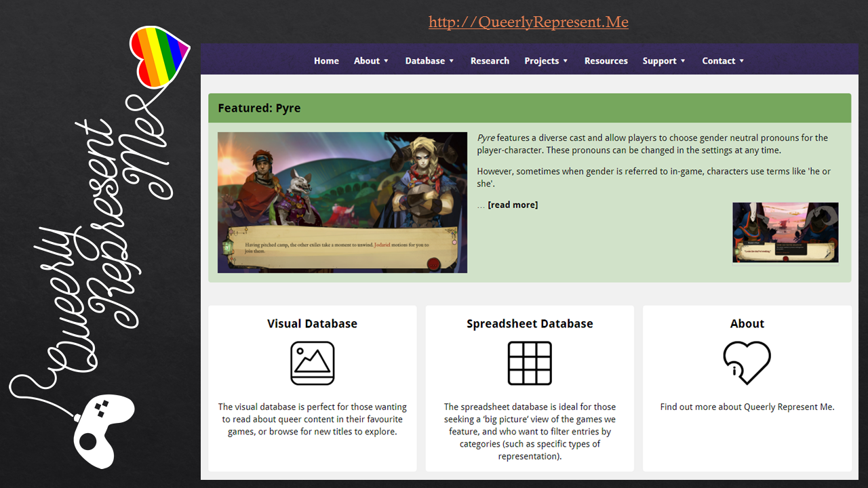Open the http://QueerlyRepresent.Me link

(528, 22)
